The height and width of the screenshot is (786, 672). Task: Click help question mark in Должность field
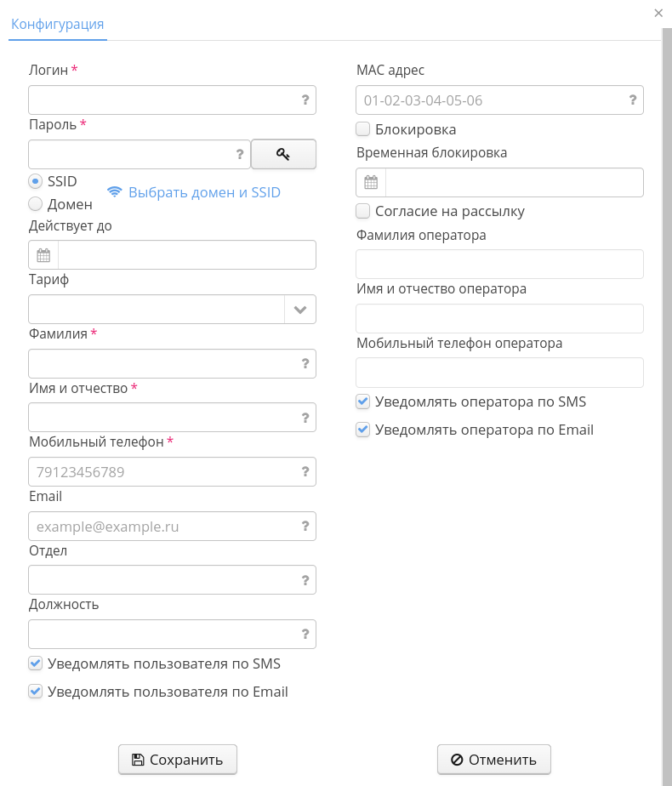click(305, 634)
